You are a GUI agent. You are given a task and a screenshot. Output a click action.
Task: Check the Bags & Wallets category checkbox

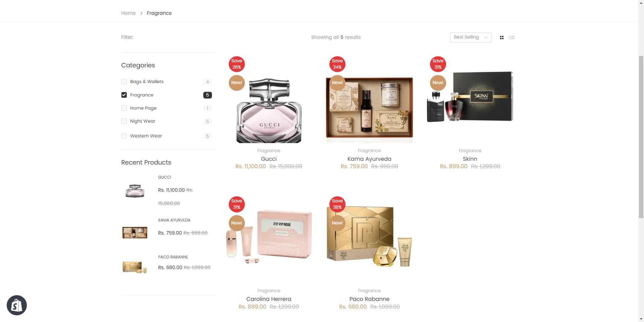[x=124, y=82]
